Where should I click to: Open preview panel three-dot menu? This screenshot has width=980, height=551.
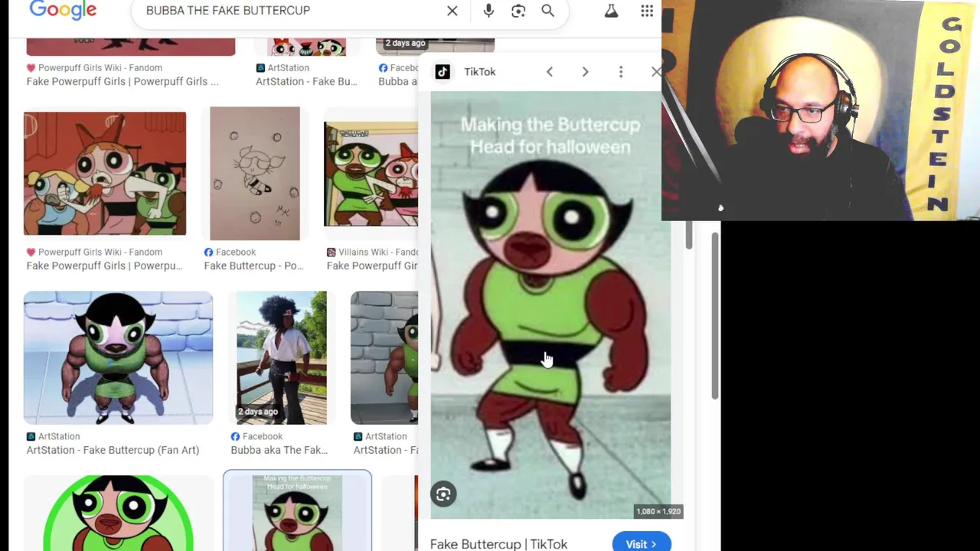(621, 72)
